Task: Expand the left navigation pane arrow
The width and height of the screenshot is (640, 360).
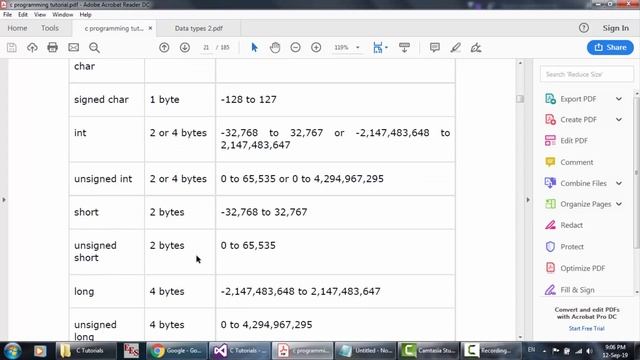Action: [4, 200]
